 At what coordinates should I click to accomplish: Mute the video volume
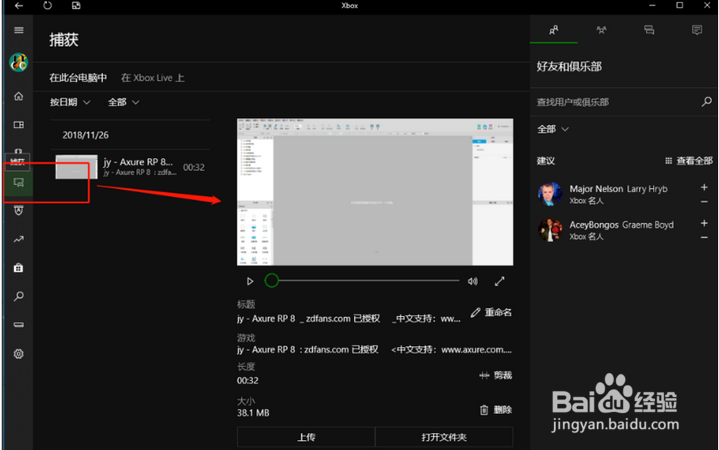[x=473, y=281]
